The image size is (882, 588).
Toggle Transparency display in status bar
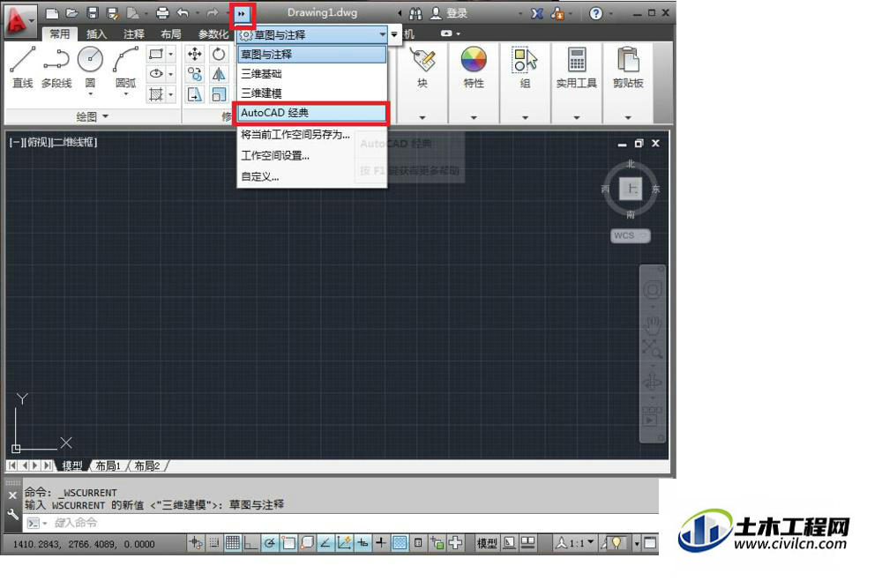400,543
